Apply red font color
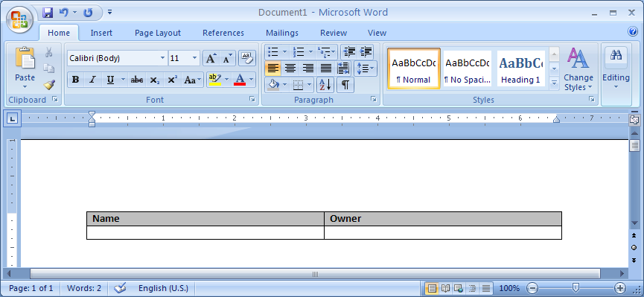644x297 pixels. 240,80
